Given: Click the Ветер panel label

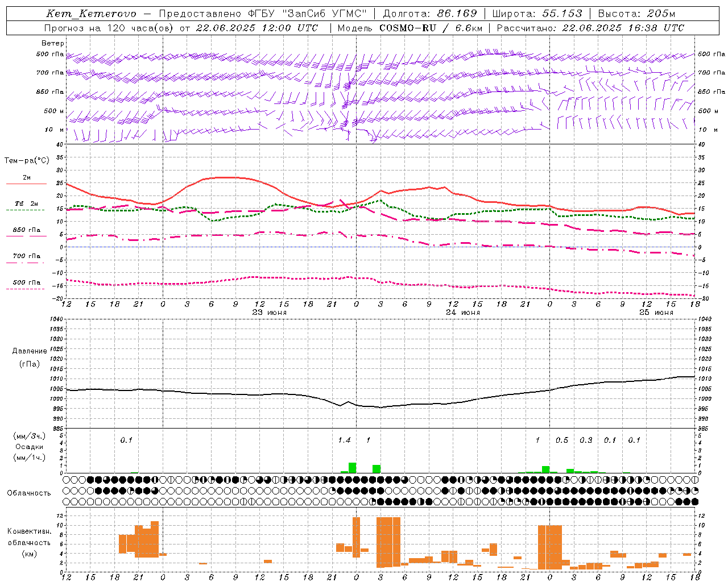Looking at the screenshot, I should point(53,43).
